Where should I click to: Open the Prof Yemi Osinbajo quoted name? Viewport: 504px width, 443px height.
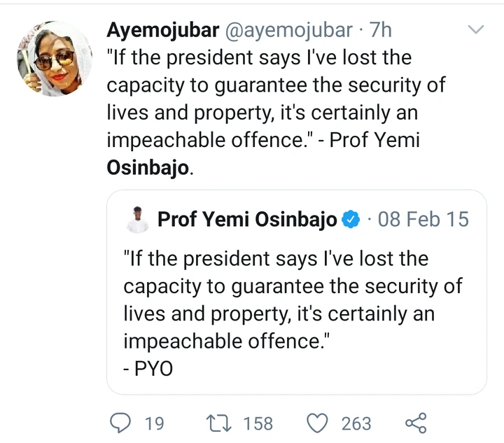247,220
